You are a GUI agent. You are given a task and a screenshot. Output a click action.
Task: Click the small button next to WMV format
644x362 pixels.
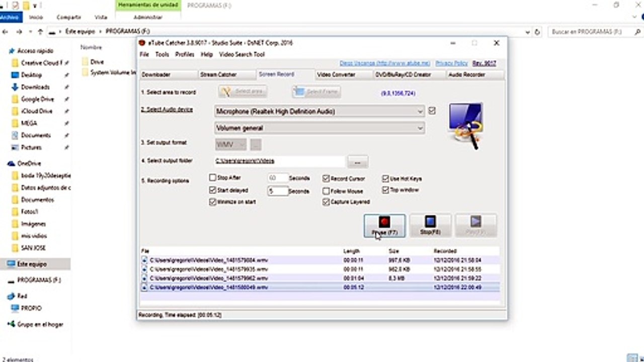pyautogui.click(x=256, y=145)
